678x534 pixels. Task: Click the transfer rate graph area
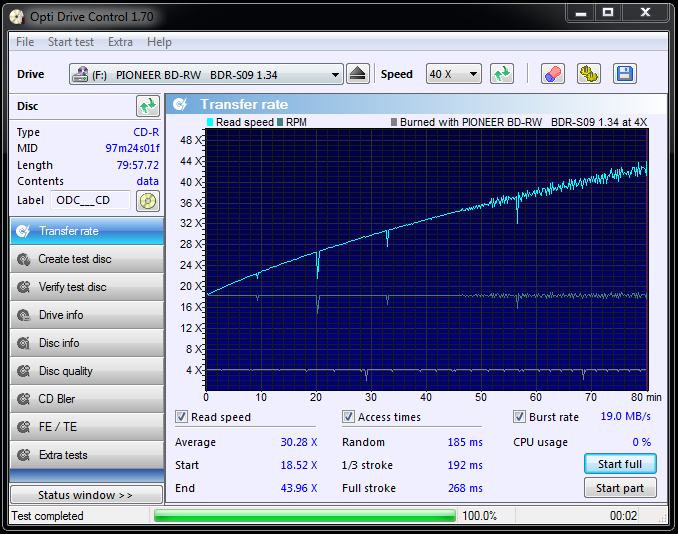pos(426,259)
